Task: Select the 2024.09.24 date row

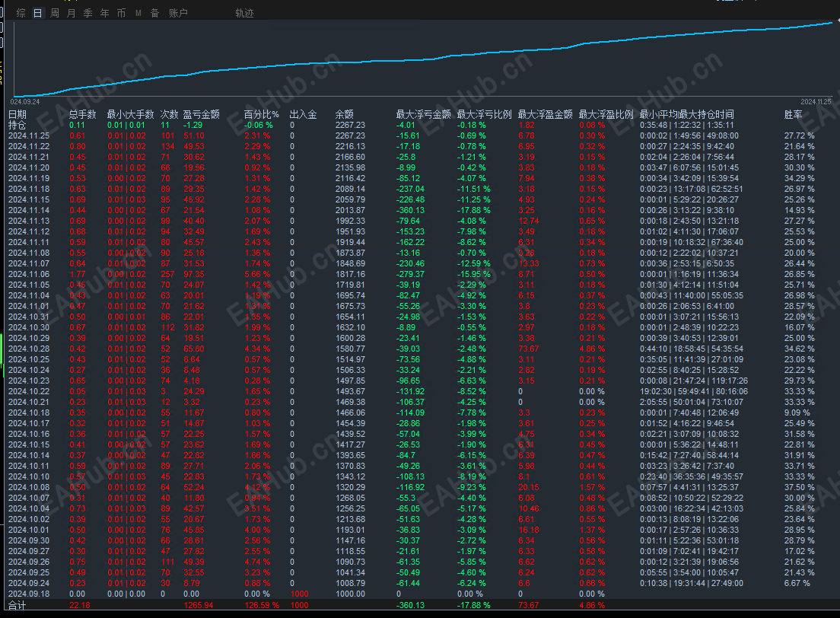Action: click(x=29, y=583)
